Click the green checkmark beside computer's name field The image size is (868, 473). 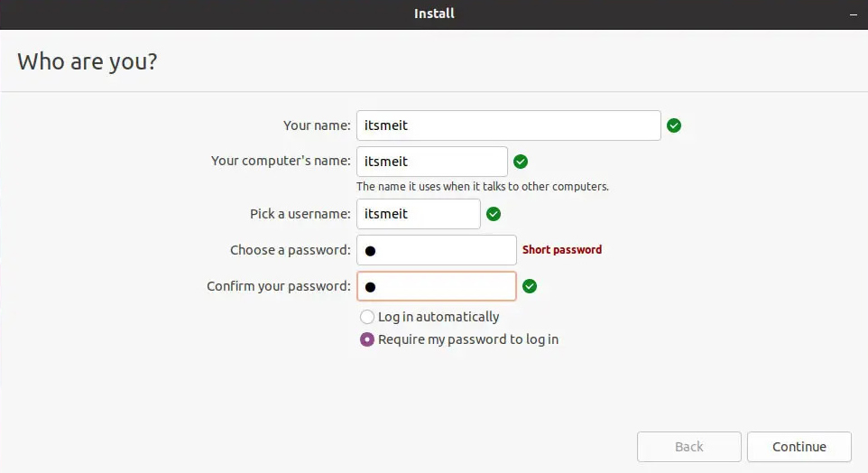(521, 162)
